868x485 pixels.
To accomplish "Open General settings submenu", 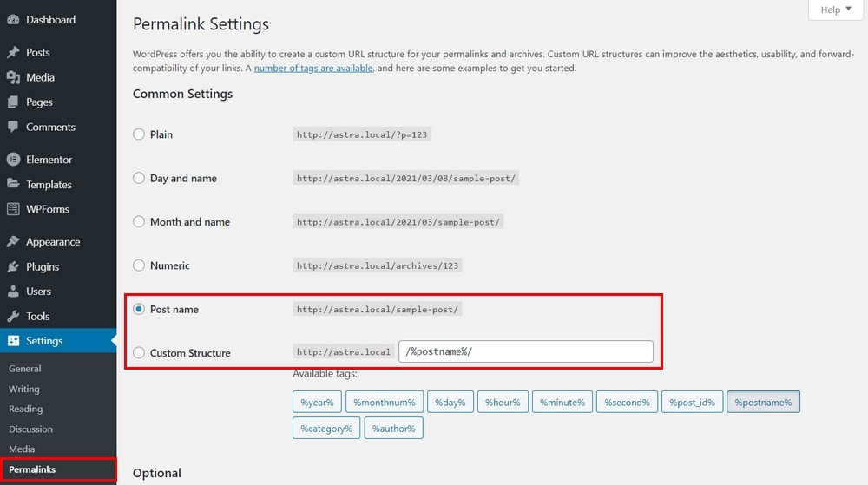I will point(25,369).
